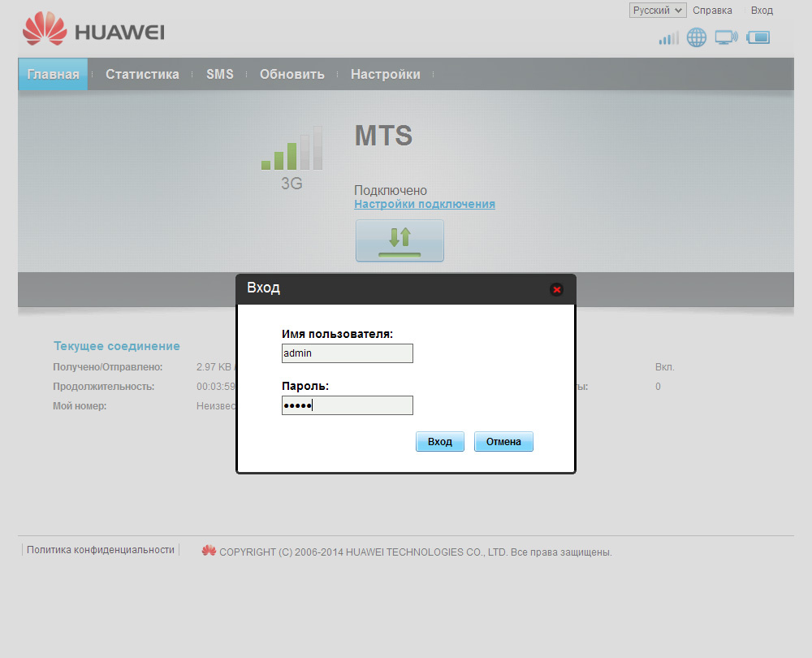Click the Отмена button in dialog
The height and width of the screenshot is (658, 812).
tap(503, 441)
